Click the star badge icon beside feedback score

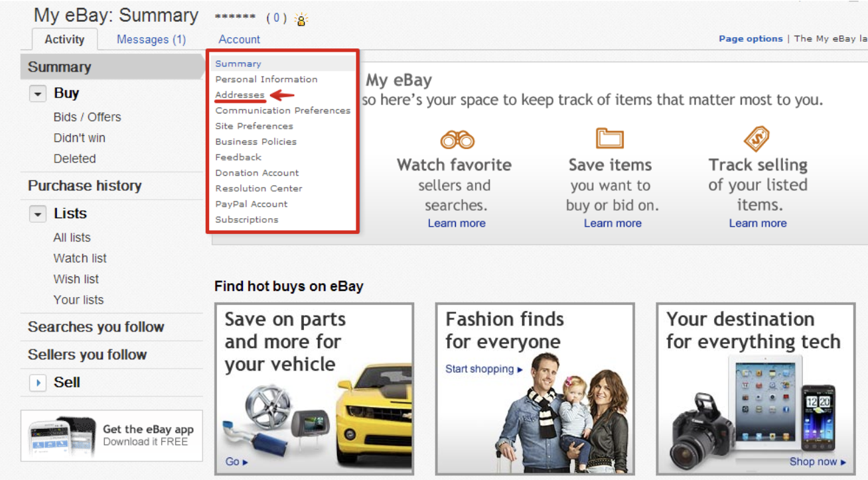tap(301, 19)
